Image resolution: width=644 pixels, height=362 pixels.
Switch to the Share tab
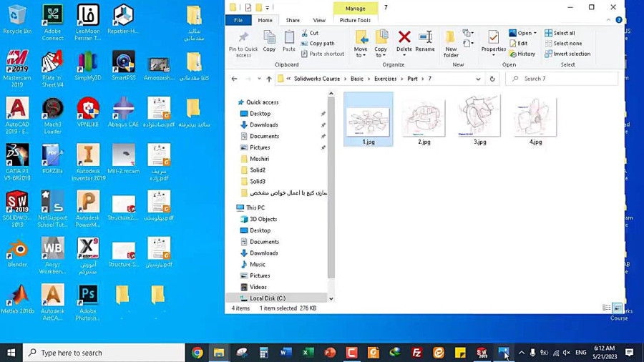[293, 20]
